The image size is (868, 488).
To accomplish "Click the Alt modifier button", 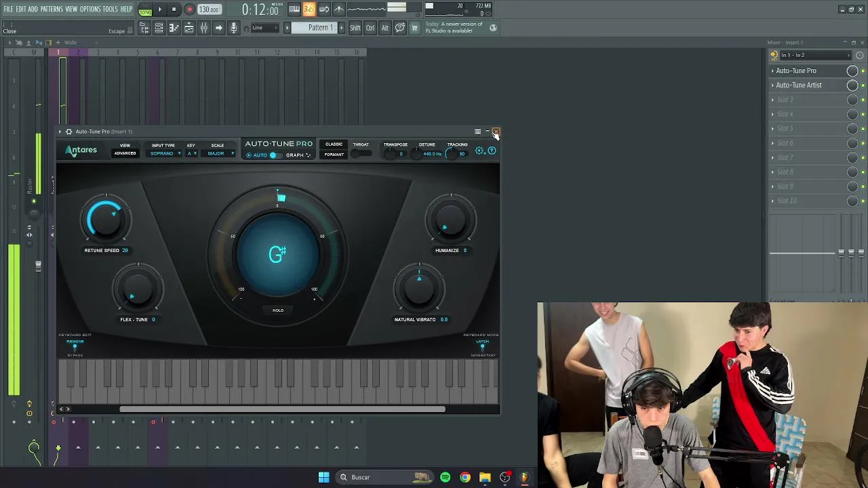I will click(x=384, y=28).
